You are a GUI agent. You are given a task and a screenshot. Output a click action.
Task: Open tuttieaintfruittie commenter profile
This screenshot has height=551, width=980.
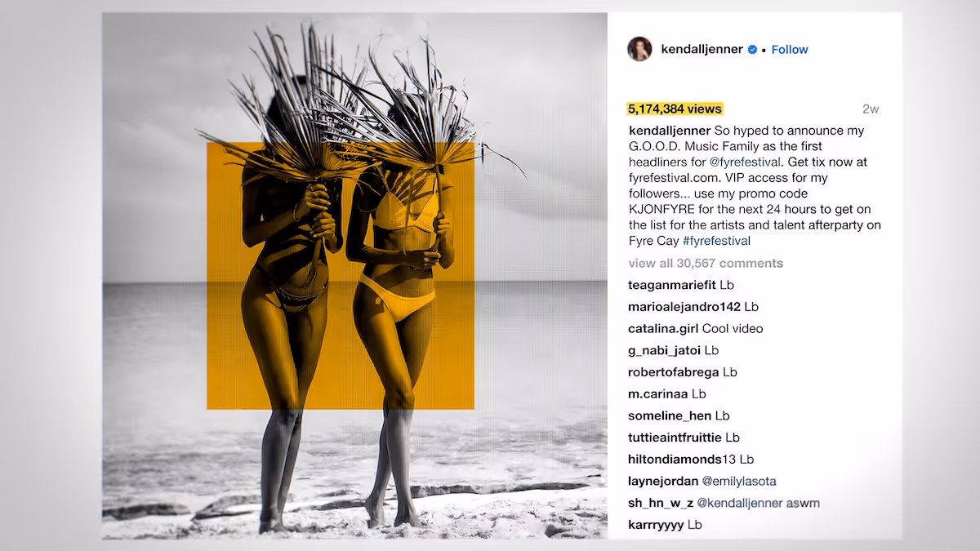675,438
